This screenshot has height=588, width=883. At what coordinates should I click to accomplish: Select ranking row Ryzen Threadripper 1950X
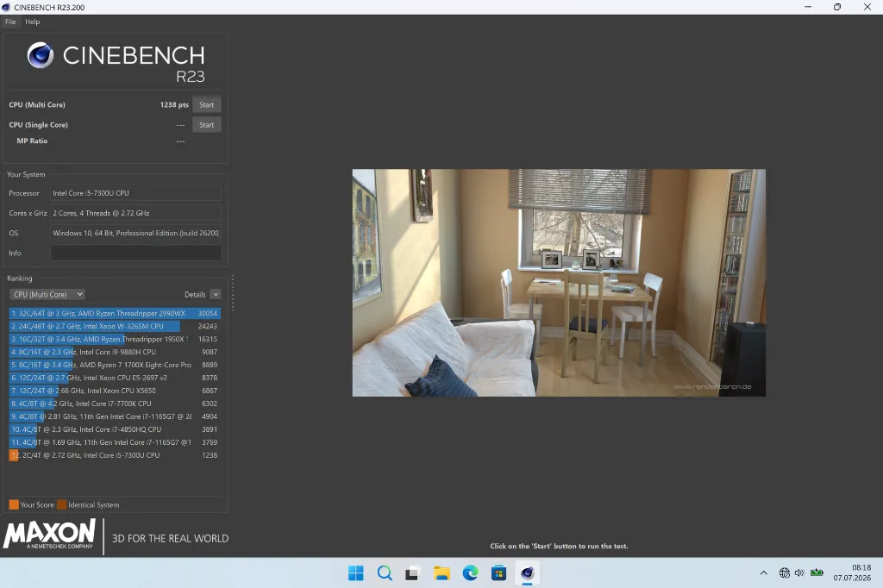(115, 339)
